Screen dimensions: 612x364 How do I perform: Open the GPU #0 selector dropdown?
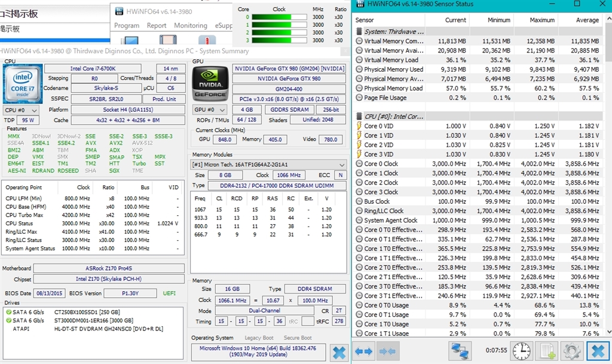coord(210,109)
